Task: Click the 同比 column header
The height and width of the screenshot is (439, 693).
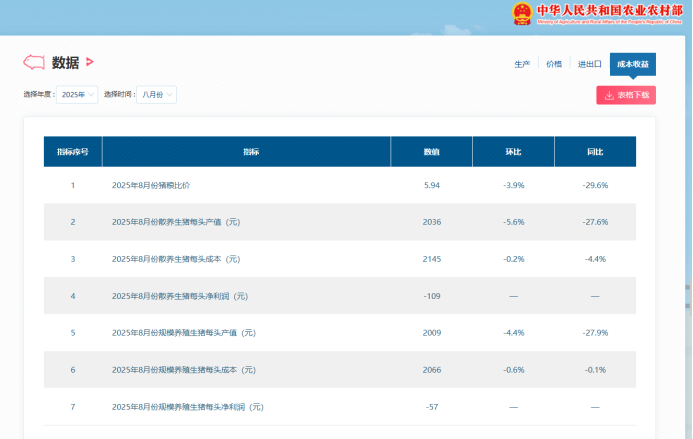Action: pos(595,152)
